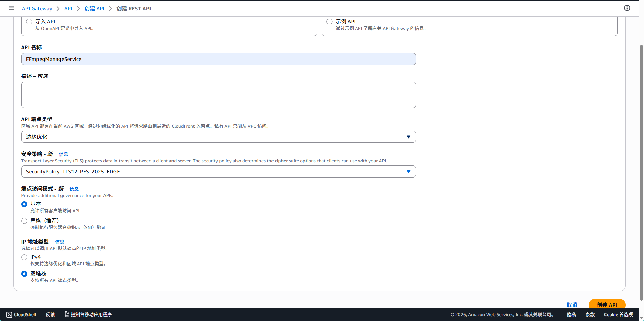Open the console mobile app link
Image resolution: width=644 pixels, height=321 pixels.
pyautogui.click(x=88, y=314)
